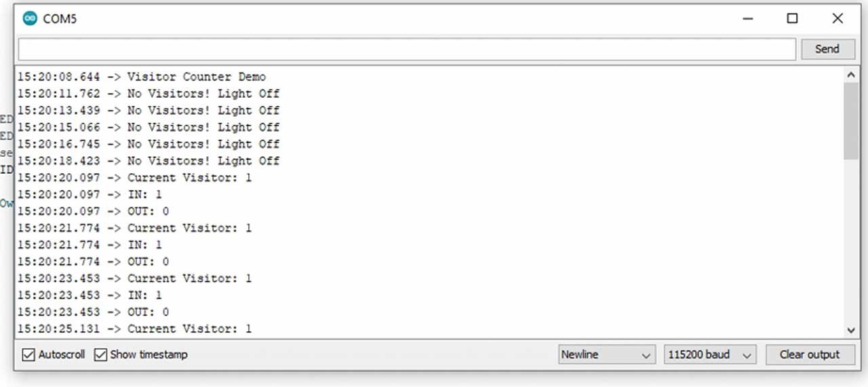868x387 pixels.
Task: Open the Newline line-ending dropdown
Action: [x=606, y=354]
